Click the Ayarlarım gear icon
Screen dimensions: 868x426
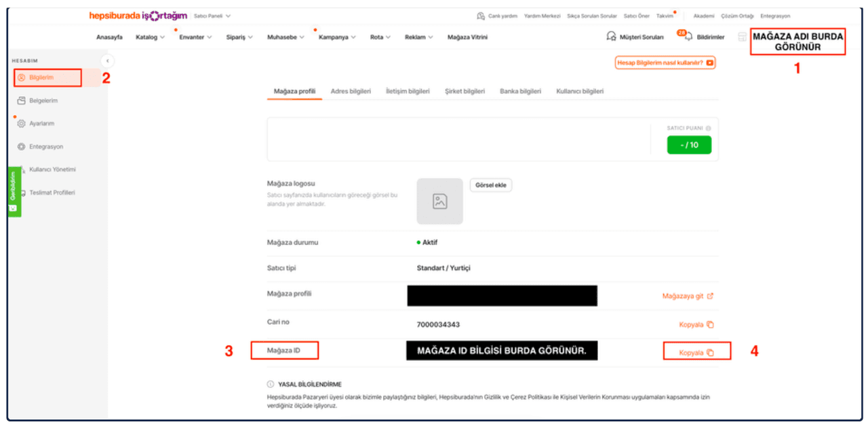[x=22, y=124]
